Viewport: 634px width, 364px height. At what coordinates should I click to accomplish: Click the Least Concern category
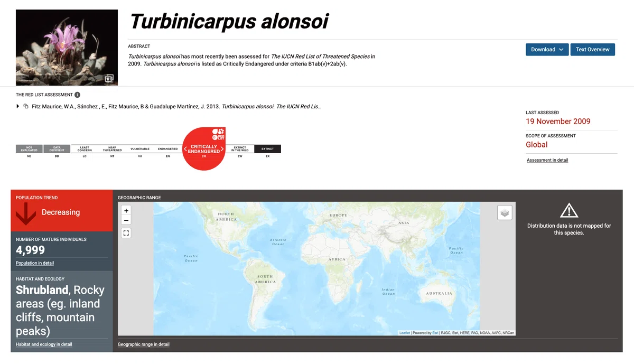85,149
